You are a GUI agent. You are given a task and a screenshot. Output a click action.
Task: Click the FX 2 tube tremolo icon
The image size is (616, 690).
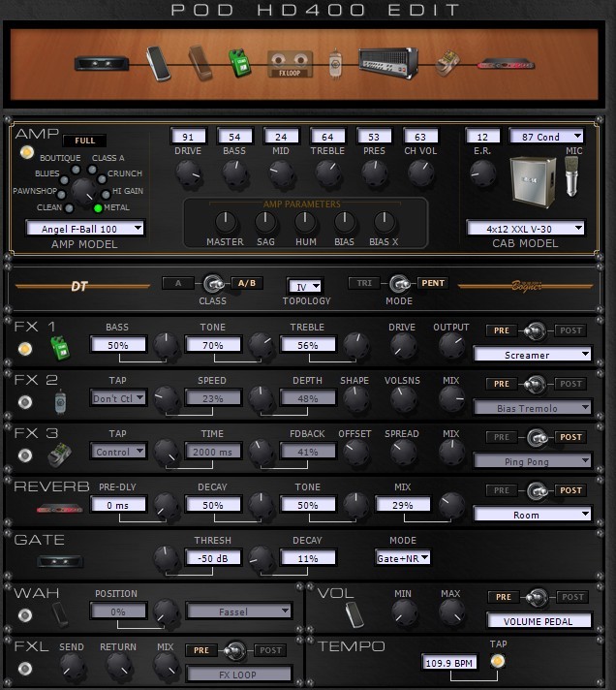[61, 402]
